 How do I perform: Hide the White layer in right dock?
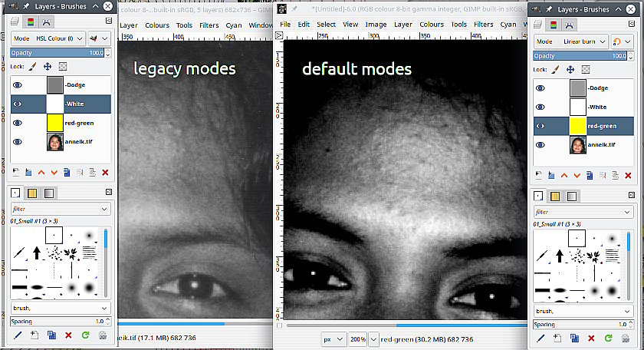540,107
